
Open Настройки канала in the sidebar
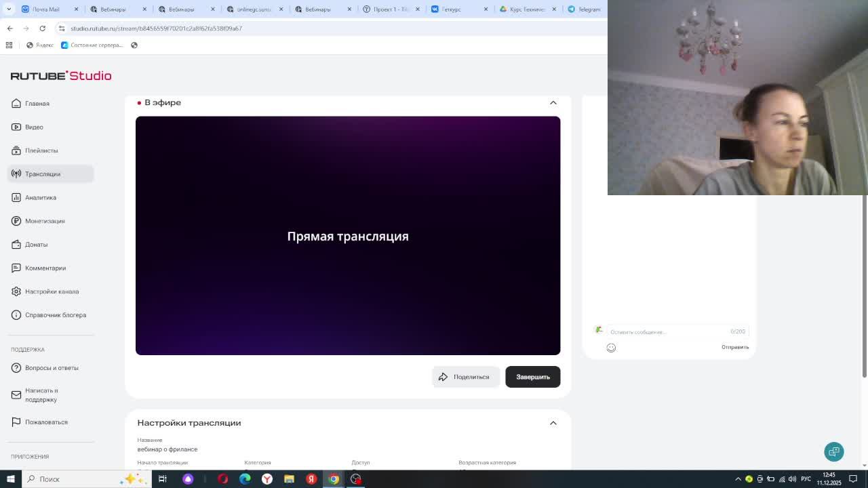52,291
